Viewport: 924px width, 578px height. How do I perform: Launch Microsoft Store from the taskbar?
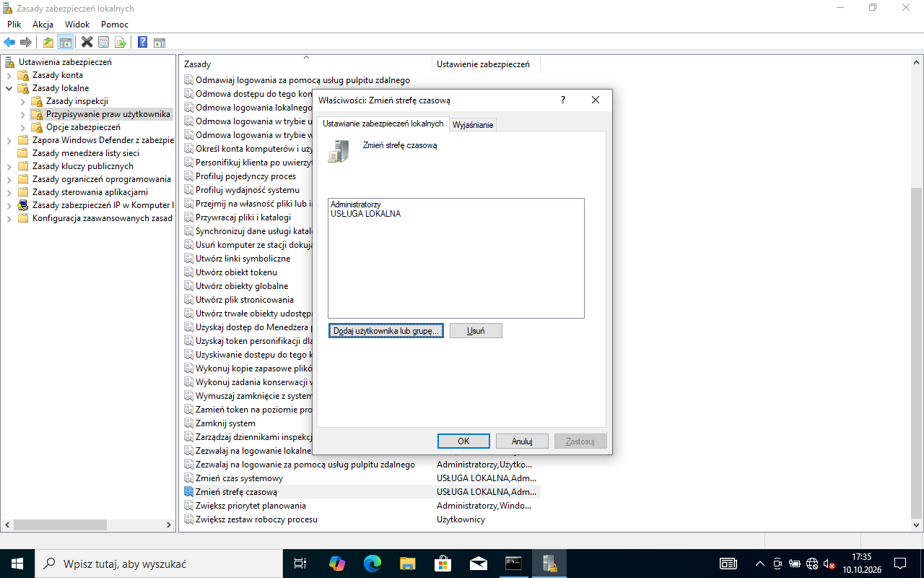click(x=443, y=564)
